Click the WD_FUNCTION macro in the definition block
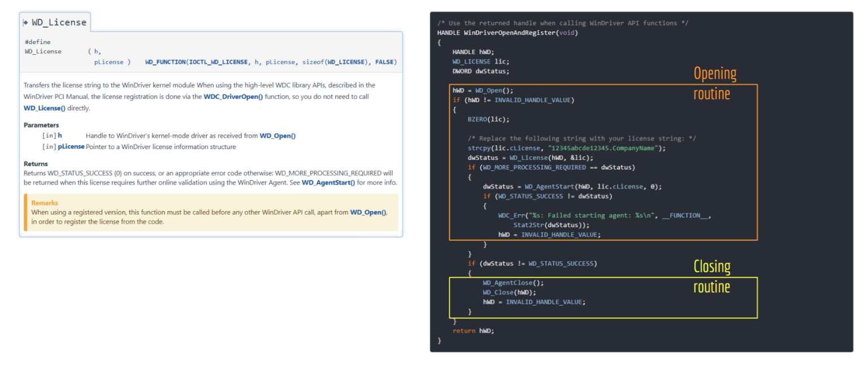Viewport: 868px width, 367px height. click(166, 62)
